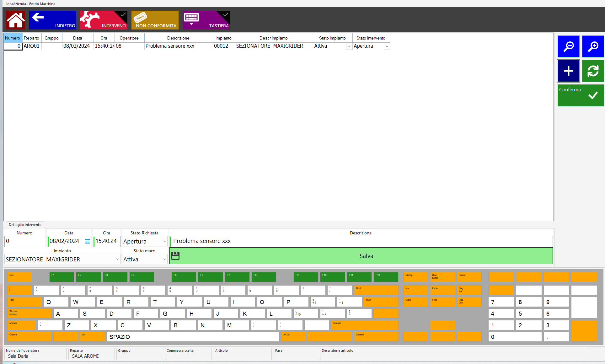The image size is (605, 364).
Task: Add a new intervention with plus icon
Action: click(569, 71)
